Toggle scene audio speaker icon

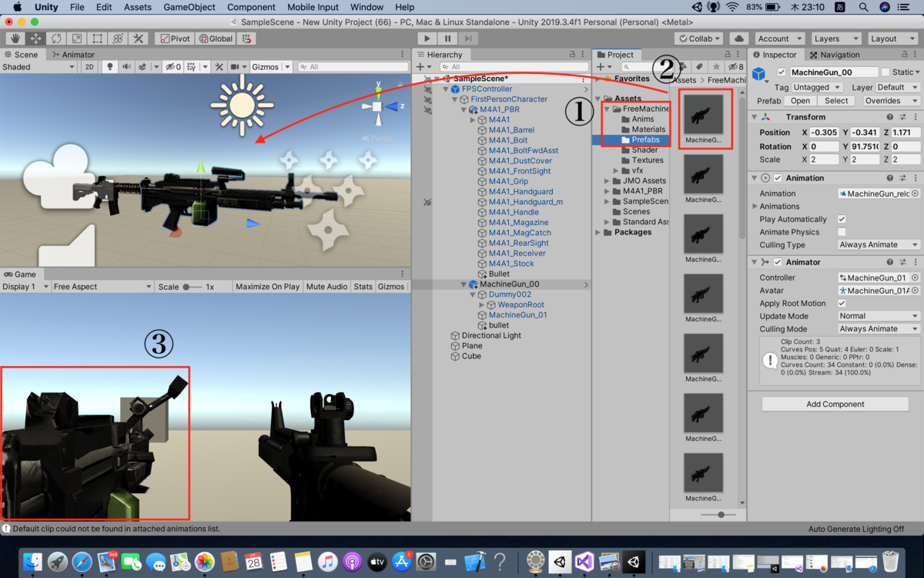[x=126, y=67]
